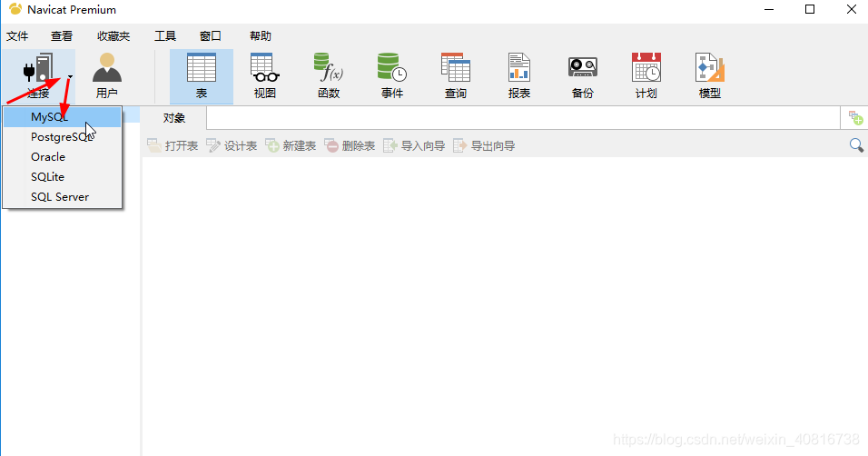The image size is (868, 456).
Task: Click Delete Table (删除表) button
Action: coord(350,145)
